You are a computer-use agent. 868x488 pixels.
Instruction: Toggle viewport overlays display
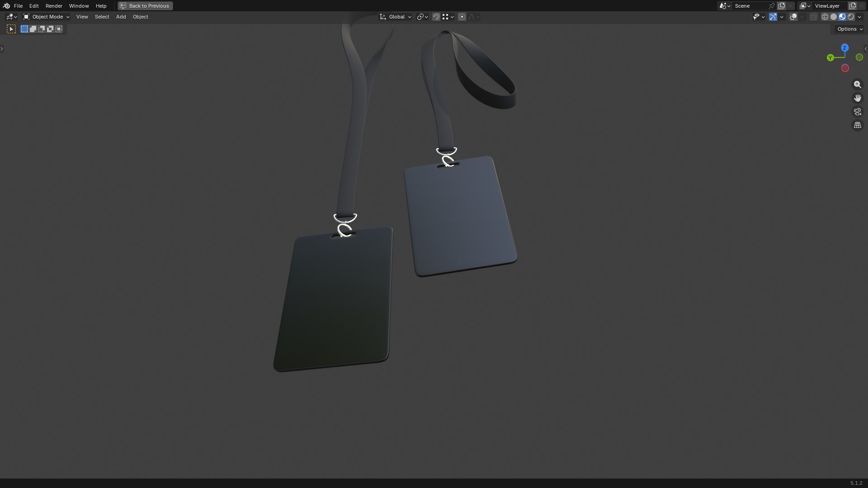[793, 17]
